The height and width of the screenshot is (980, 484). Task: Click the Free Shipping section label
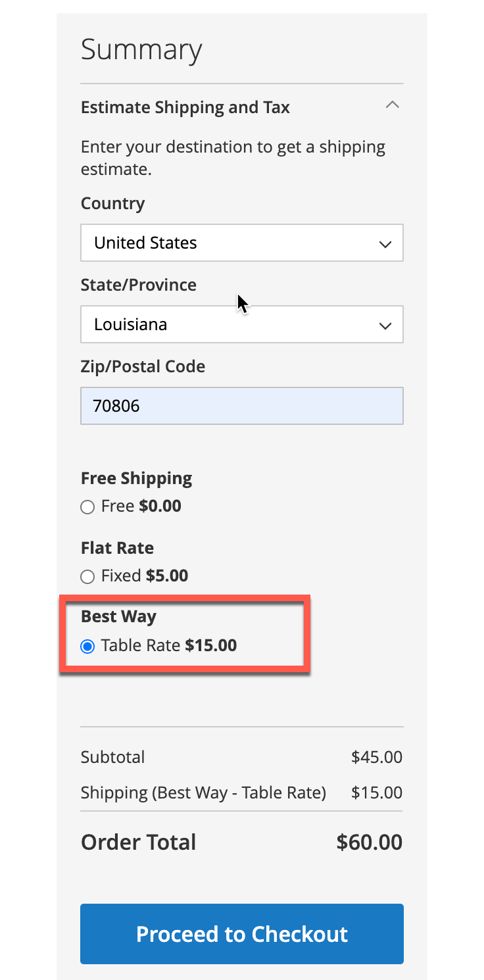pos(136,478)
